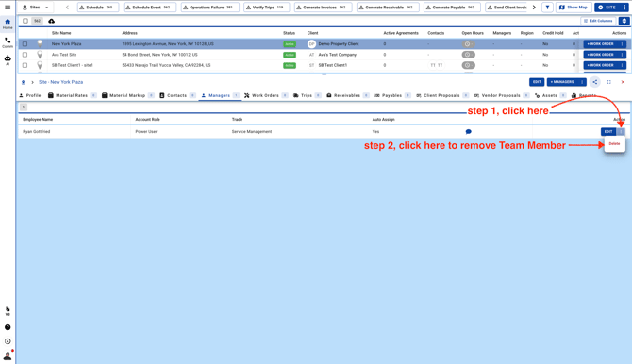Go to Home in sidebar
632x364 pixels.
[8, 24]
